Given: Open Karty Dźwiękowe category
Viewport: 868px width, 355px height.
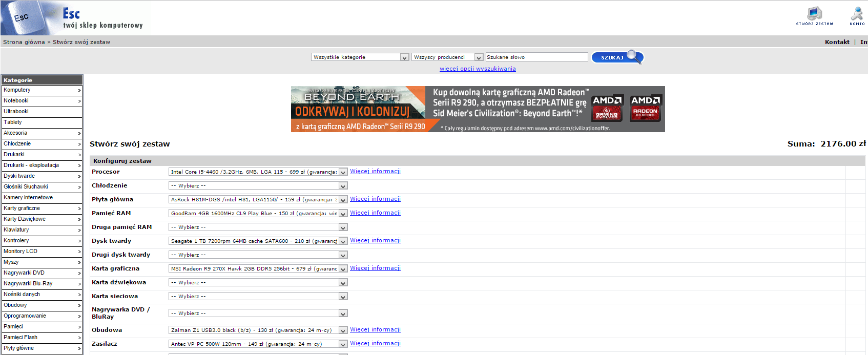Looking at the screenshot, I should (x=42, y=219).
